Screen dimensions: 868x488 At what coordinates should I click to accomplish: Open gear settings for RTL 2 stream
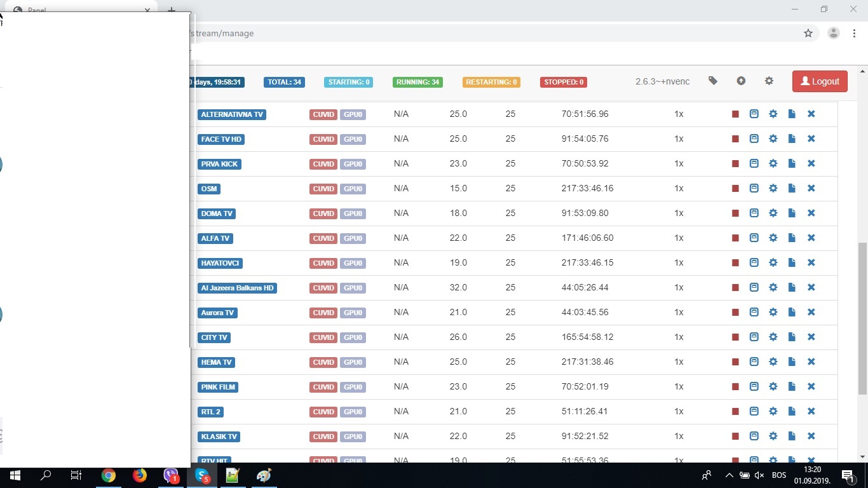773,411
